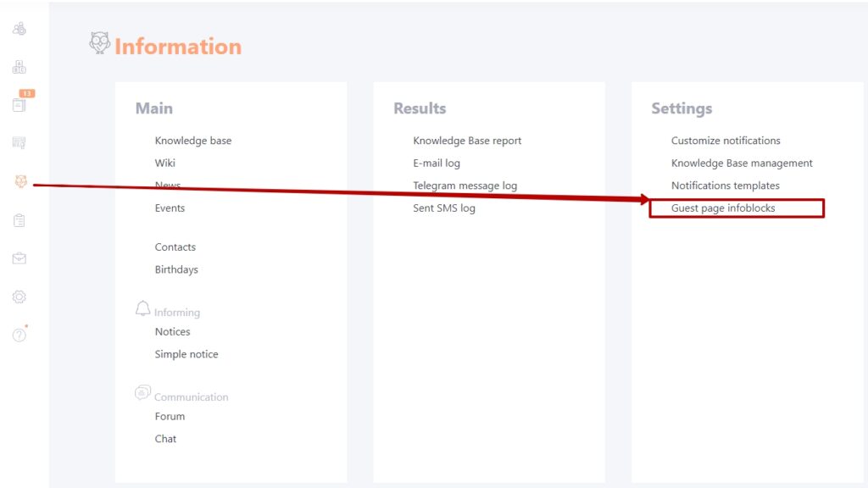Open Knowledge base in Main
The image size is (868, 488).
[193, 141]
